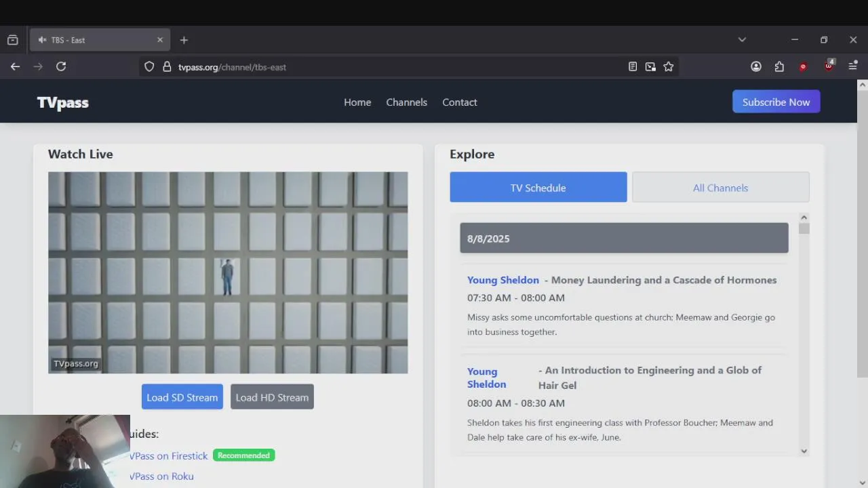The image size is (868, 488).
Task: Click the TVpass logo
Action: [x=63, y=102]
